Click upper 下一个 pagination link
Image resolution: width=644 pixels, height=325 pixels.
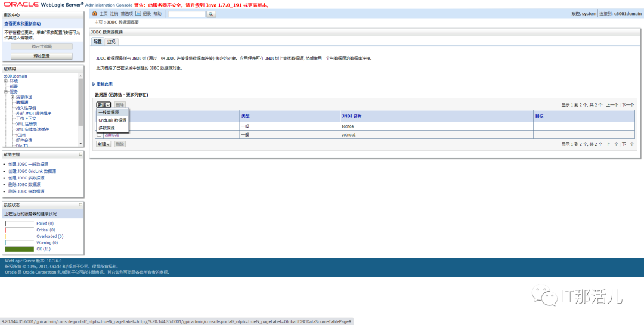(627, 105)
